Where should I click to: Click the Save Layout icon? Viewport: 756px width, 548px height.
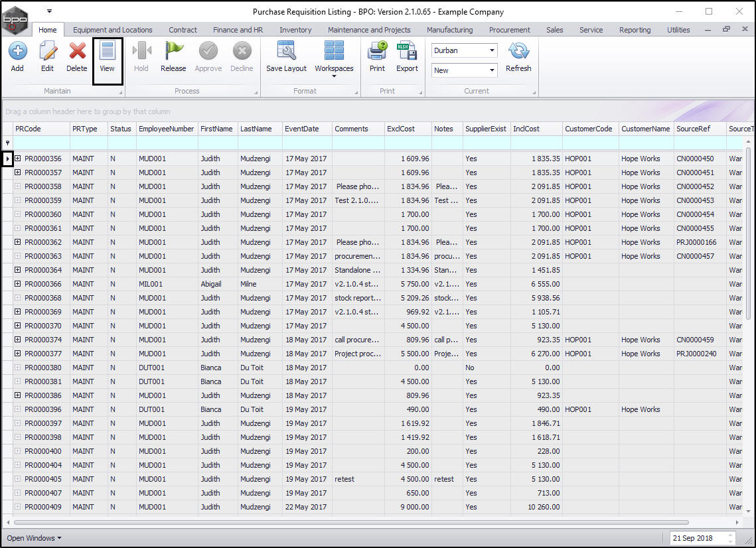(286, 52)
